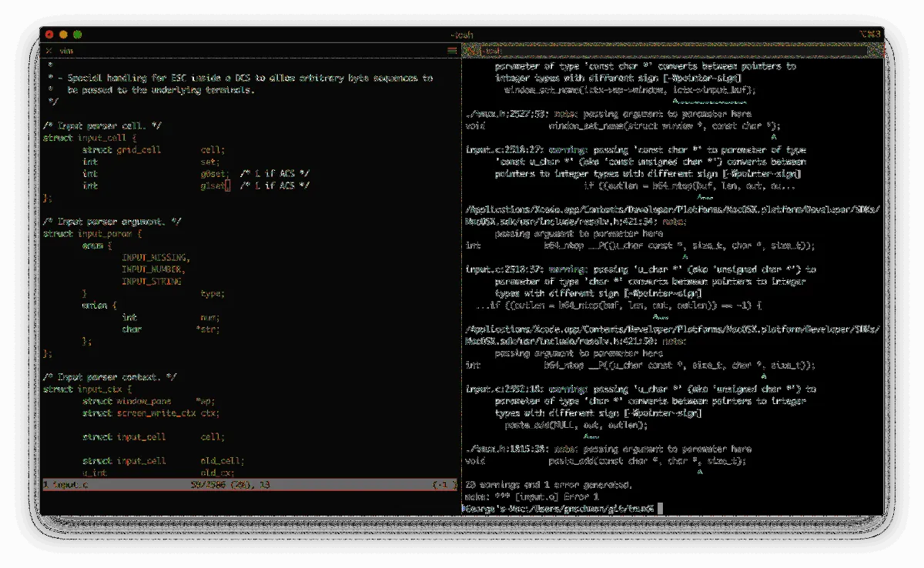Click the "struct screen_write_ctx ctx;" line

[x=150, y=413]
